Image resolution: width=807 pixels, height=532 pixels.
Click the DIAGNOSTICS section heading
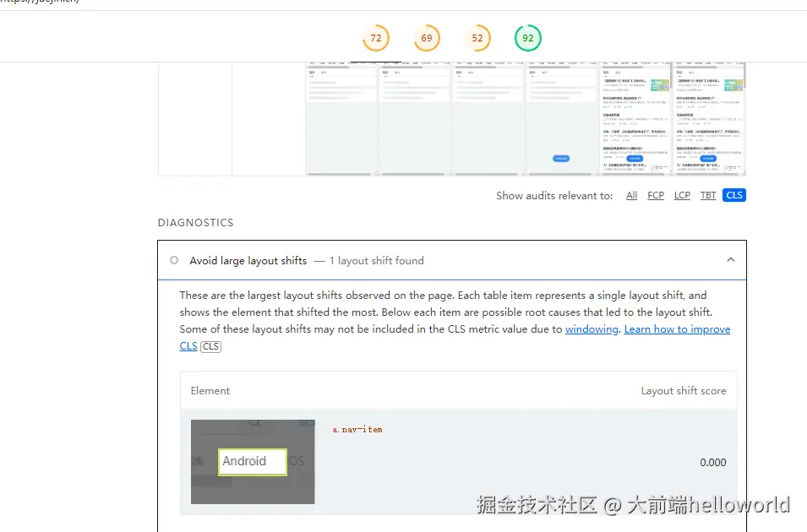point(195,223)
